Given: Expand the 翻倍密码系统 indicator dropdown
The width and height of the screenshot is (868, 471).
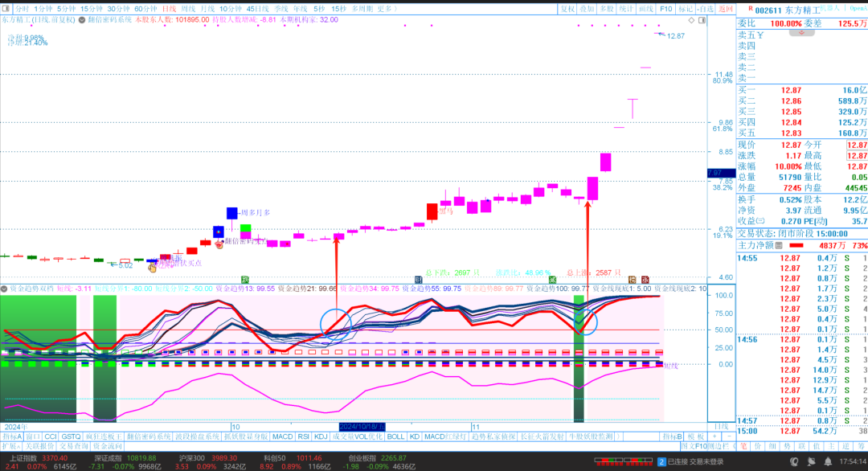Looking at the screenshot, I should click(82, 20).
